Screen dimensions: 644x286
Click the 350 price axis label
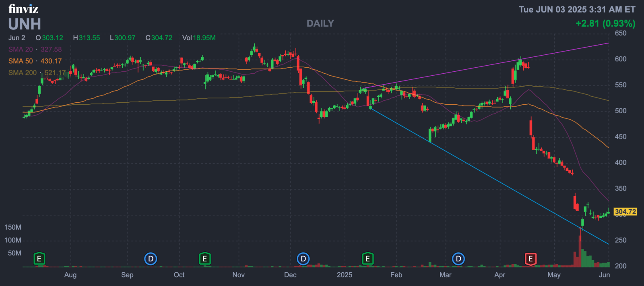pyautogui.click(x=621, y=188)
